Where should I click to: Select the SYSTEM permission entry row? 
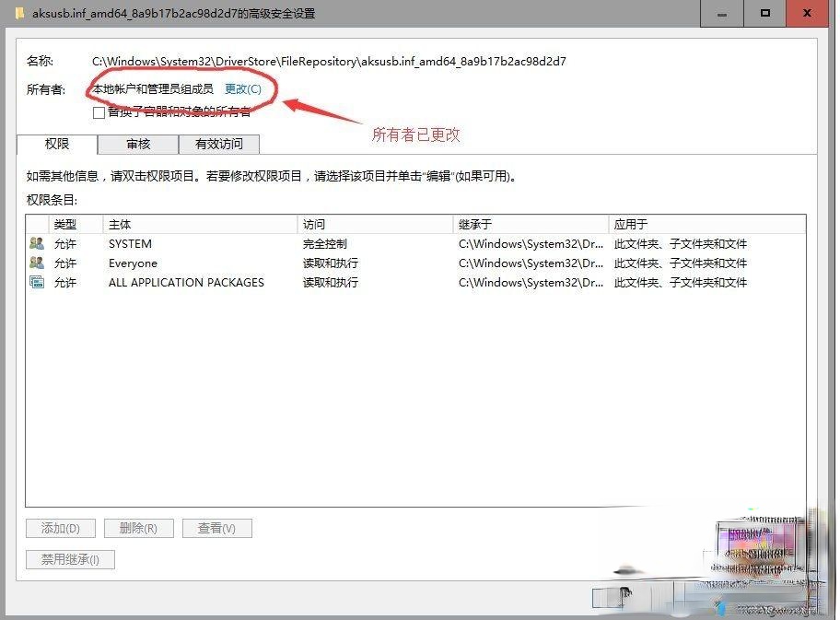pos(276,243)
